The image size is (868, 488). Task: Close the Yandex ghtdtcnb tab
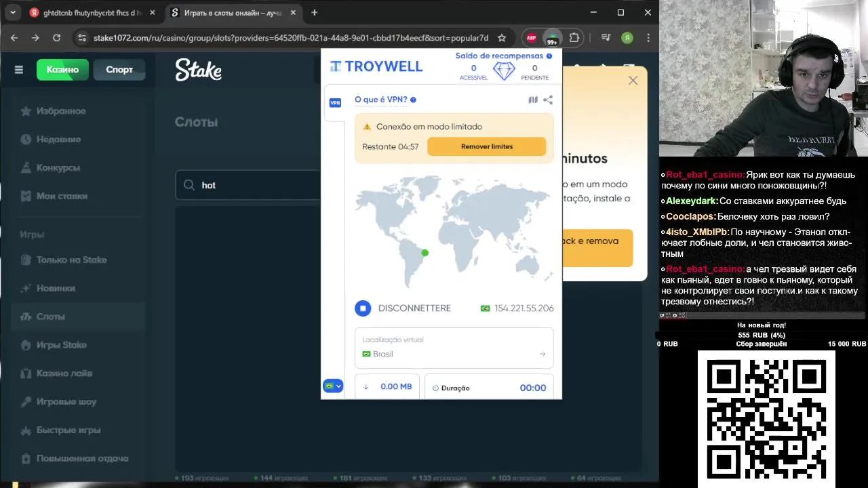tap(152, 13)
